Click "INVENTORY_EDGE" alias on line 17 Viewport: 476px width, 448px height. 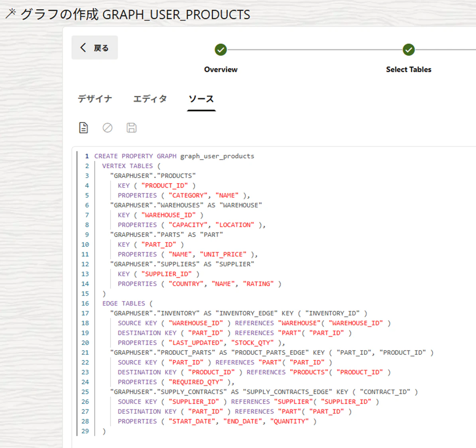point(247,313)
